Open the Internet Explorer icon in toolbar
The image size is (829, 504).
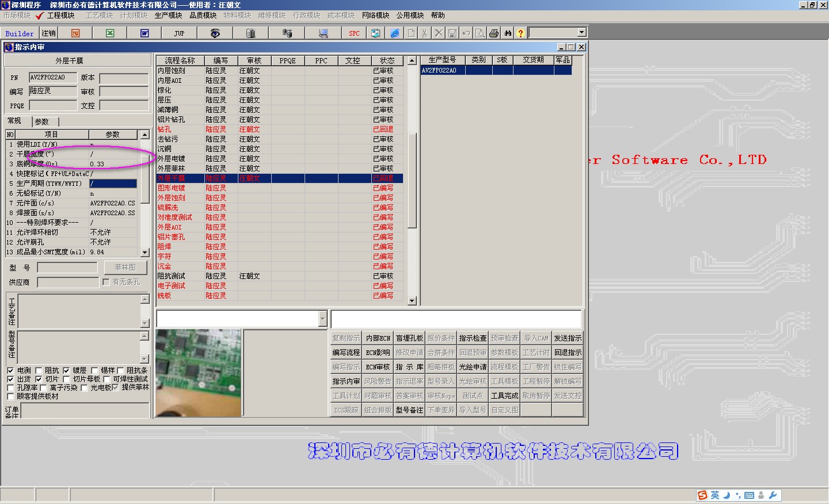(394, 33)
